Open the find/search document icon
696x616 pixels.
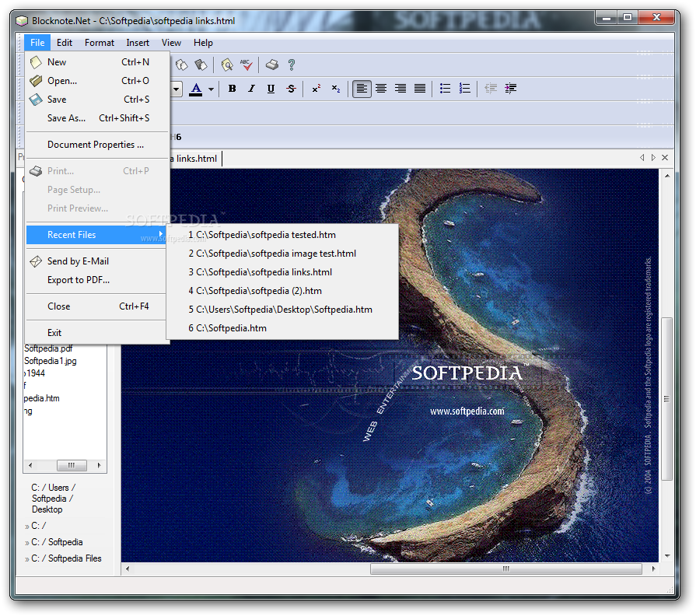227,65
